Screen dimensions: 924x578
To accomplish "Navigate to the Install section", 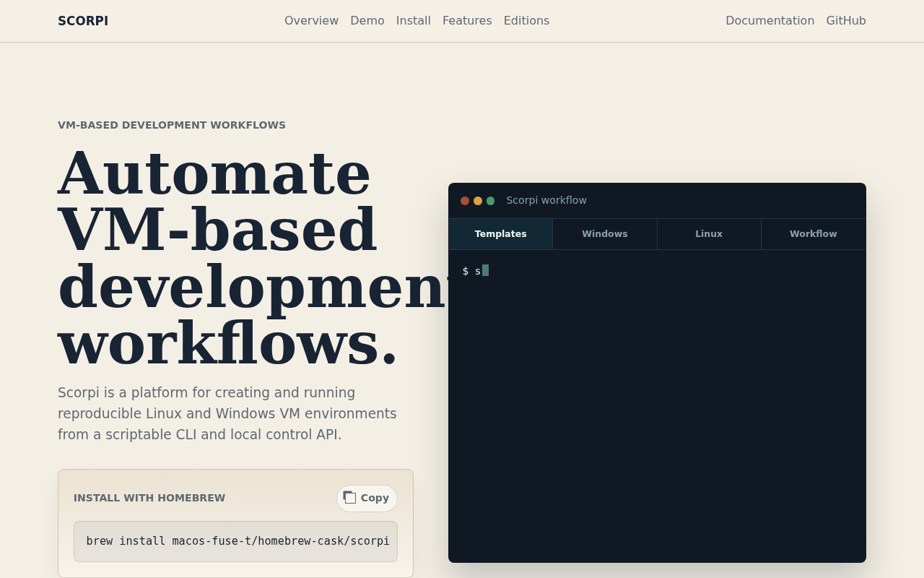I will click(414, 21).
